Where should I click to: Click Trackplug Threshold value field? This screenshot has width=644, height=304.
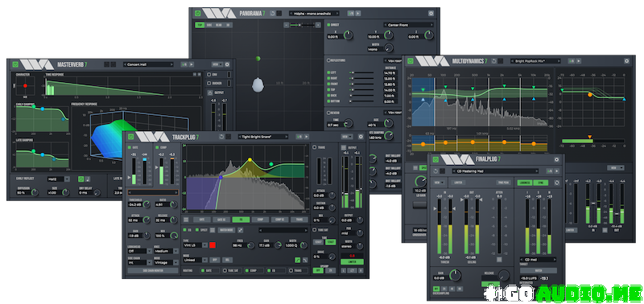136,204
